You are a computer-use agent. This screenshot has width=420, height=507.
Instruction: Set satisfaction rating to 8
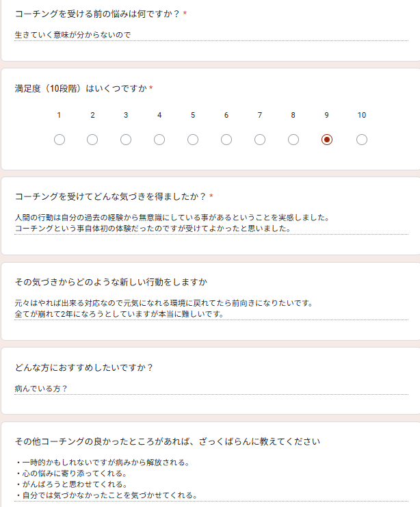pyautogui.click(x=293, y=140)
